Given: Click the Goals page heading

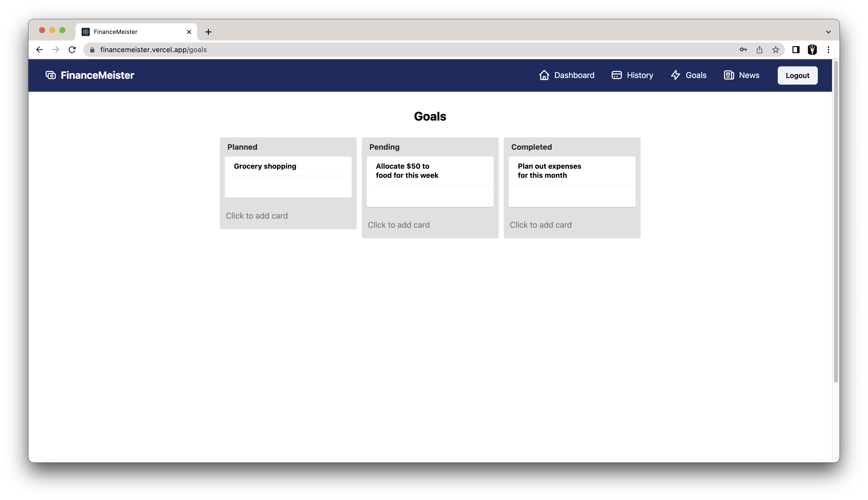Looking at the screenshot, I should click(430, 117).
